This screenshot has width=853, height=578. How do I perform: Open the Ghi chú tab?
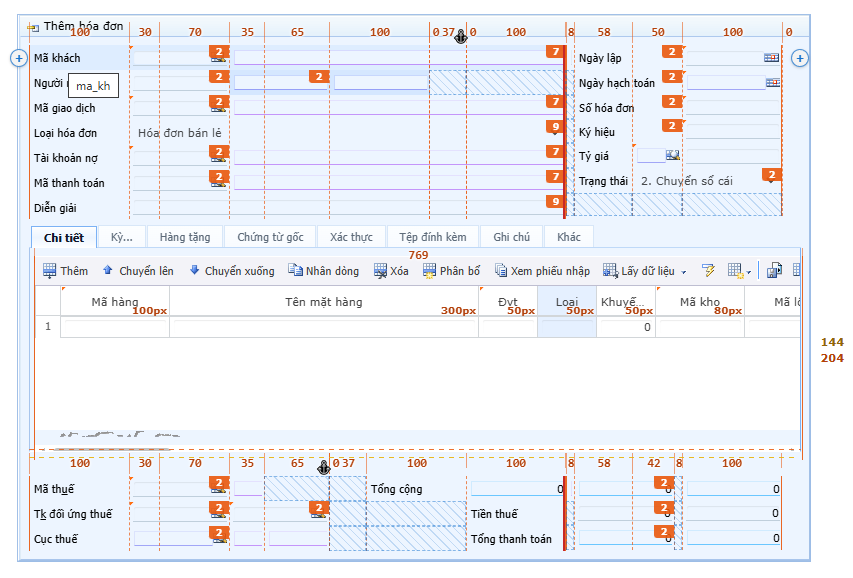511,237
